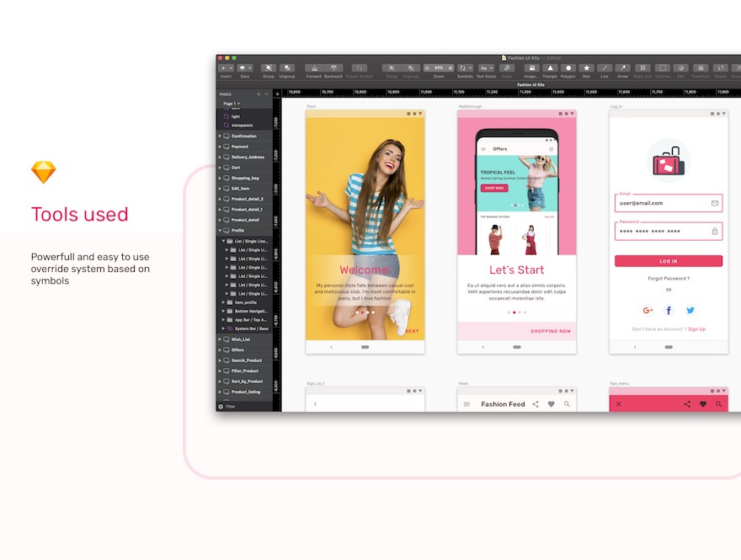The width and height of the screenshot is (741, 560).
Task: Click the Sign Up link
Action: [696, 329]
